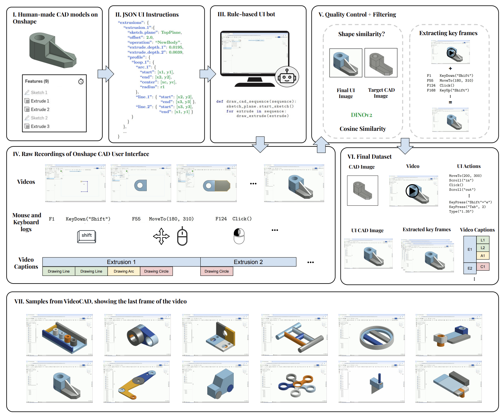The height and width of the screenshot is (420, 504).
Task: Click the robot icon on the monitor
Action: [287, 77]
